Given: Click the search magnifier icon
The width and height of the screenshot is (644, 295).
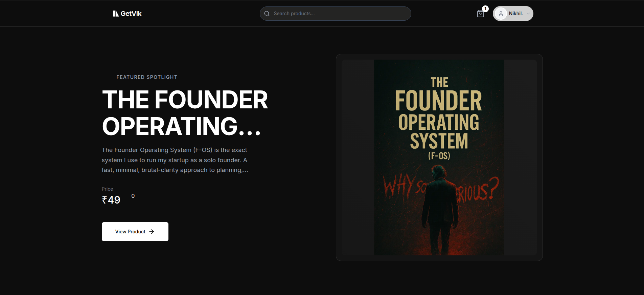Looking at the screenshot, I should pyautogui.click(x=267, y=14).
